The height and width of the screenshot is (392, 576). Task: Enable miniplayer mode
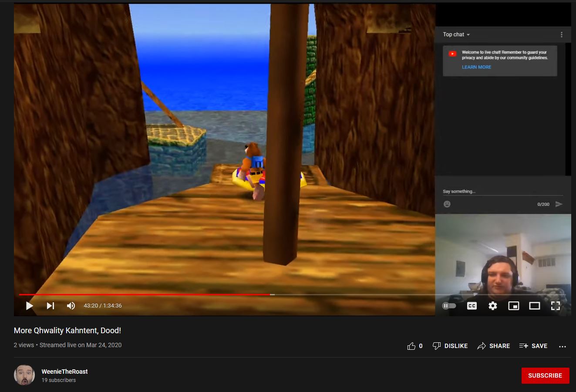pos(514,306)
